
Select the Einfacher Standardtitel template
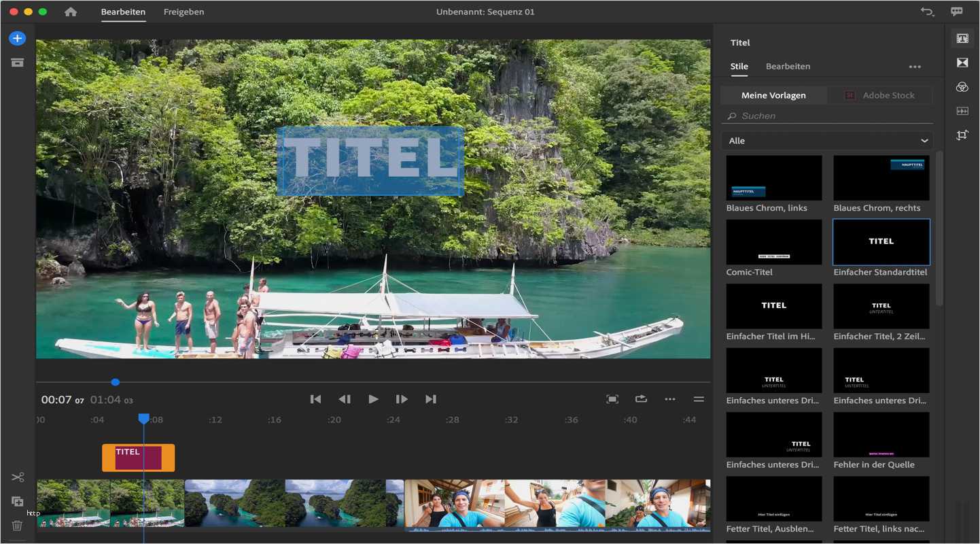(881, 242)
